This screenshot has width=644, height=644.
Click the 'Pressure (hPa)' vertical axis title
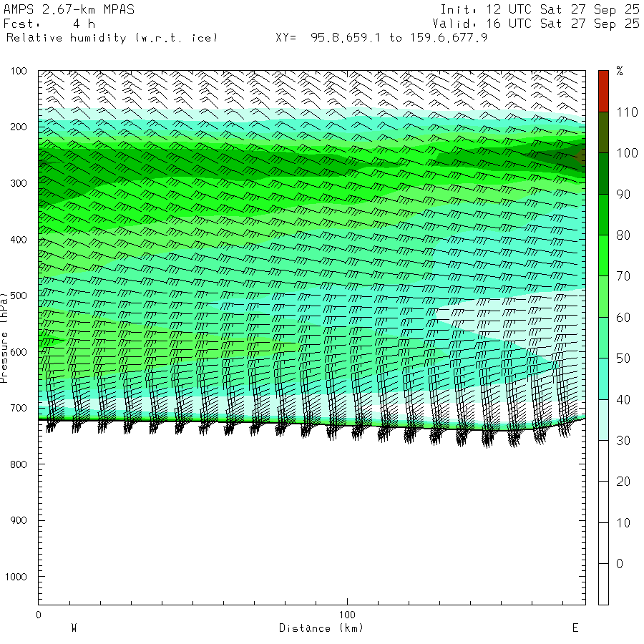(x=4, y=338)
